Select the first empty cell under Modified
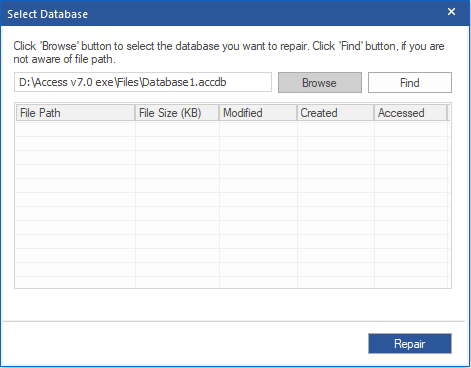The width and height of the screenshot is (471, 368). 258,129
